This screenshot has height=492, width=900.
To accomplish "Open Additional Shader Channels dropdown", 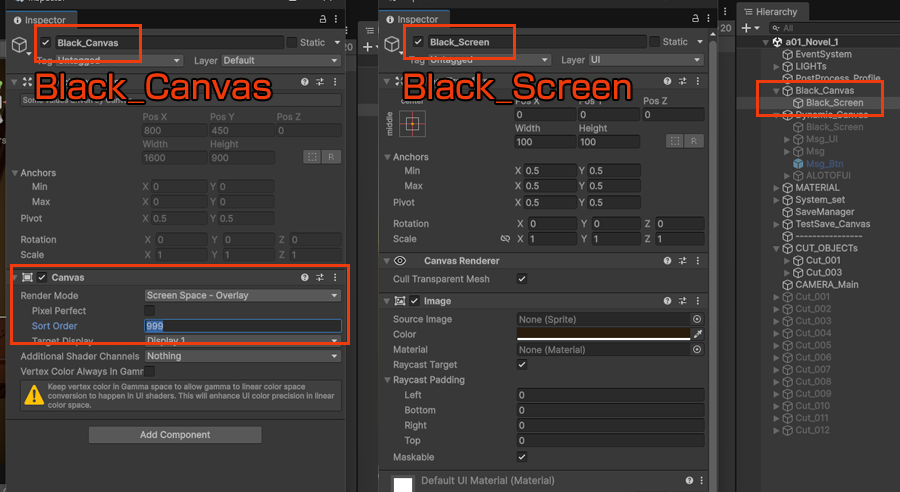I will point(242,356).
